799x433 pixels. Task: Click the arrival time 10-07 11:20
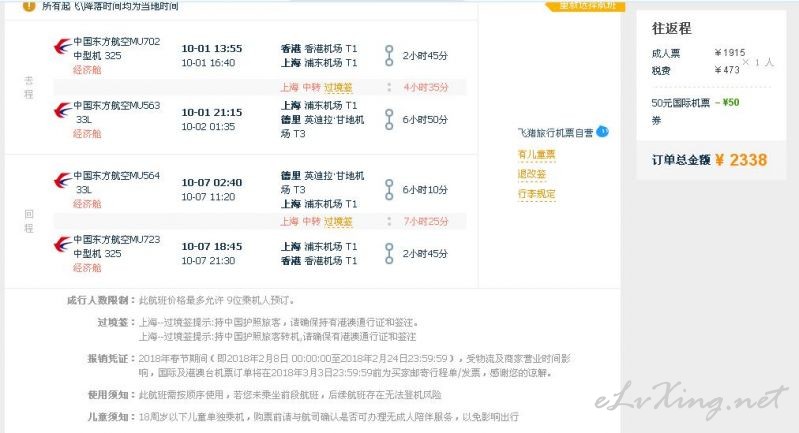(208, 197)
